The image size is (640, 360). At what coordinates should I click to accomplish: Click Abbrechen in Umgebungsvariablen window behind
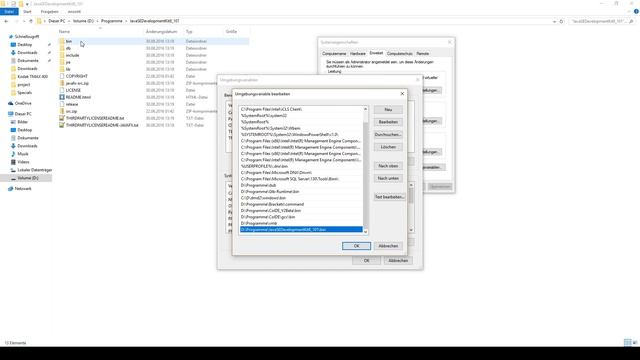click(x=398, y=260)
